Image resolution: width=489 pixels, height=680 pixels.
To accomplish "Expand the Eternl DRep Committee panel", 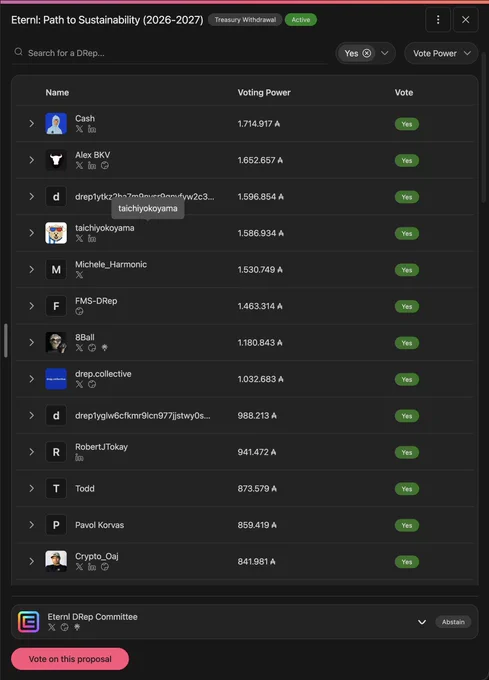I will pos(422,622).
